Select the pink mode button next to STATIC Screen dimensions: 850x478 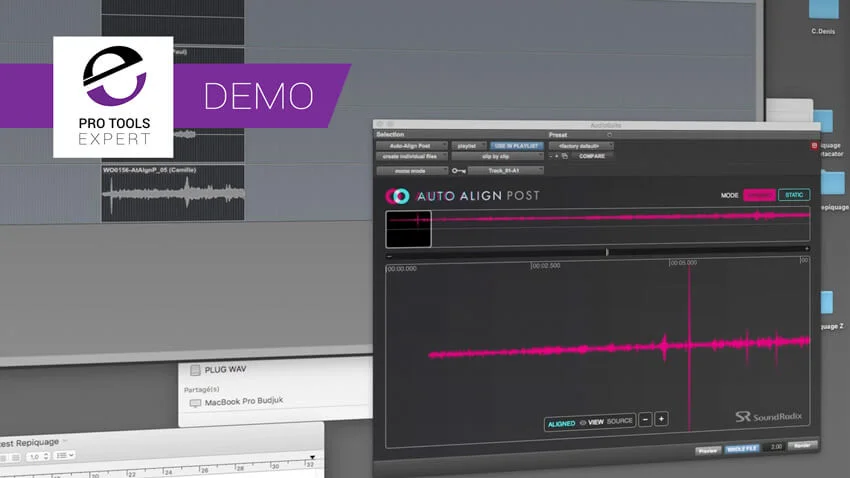tap(759, 195)
